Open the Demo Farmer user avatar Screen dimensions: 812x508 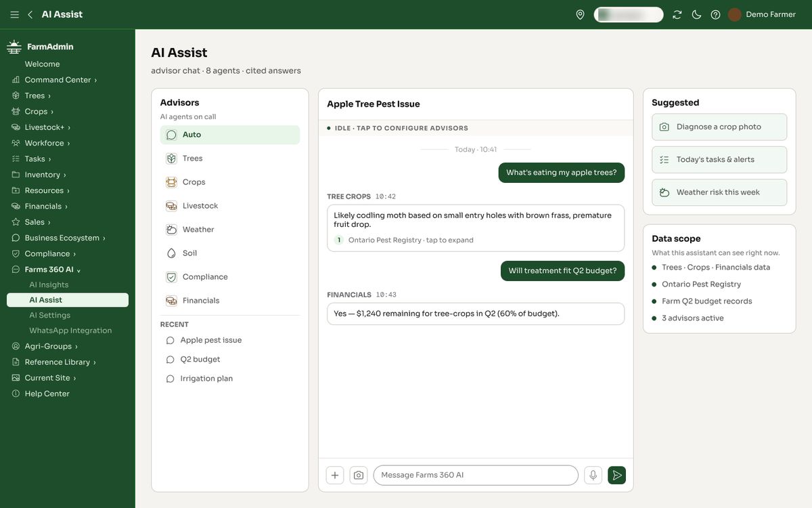[x=735, y=14]
